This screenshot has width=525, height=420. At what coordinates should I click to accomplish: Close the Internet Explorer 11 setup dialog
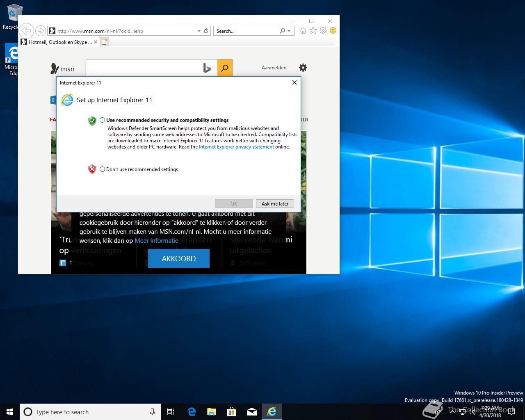click(x=294, y=82)
